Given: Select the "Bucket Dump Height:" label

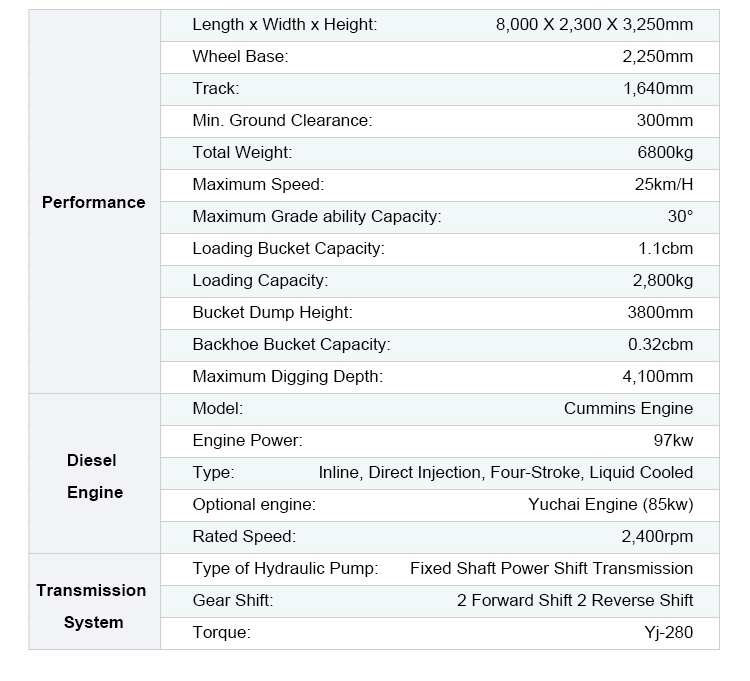Looking at the screenshot, I should pyautogui.click(x=272, y=313).
